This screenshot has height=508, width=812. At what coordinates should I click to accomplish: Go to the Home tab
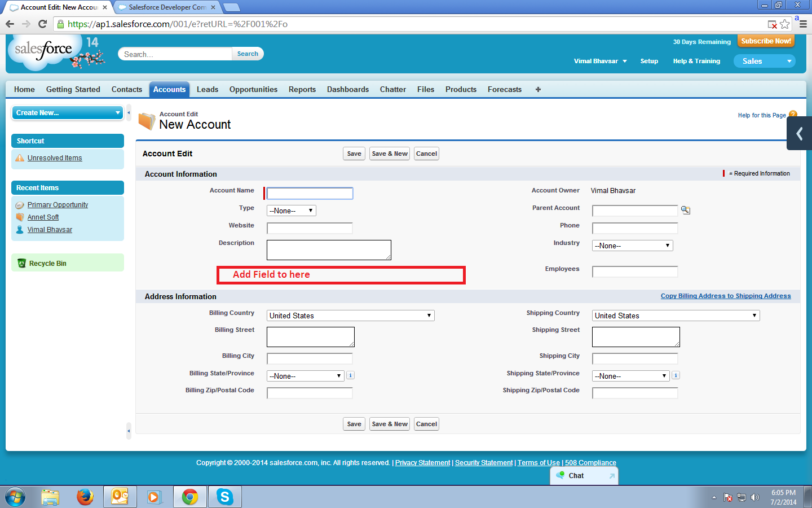point(24,89)
